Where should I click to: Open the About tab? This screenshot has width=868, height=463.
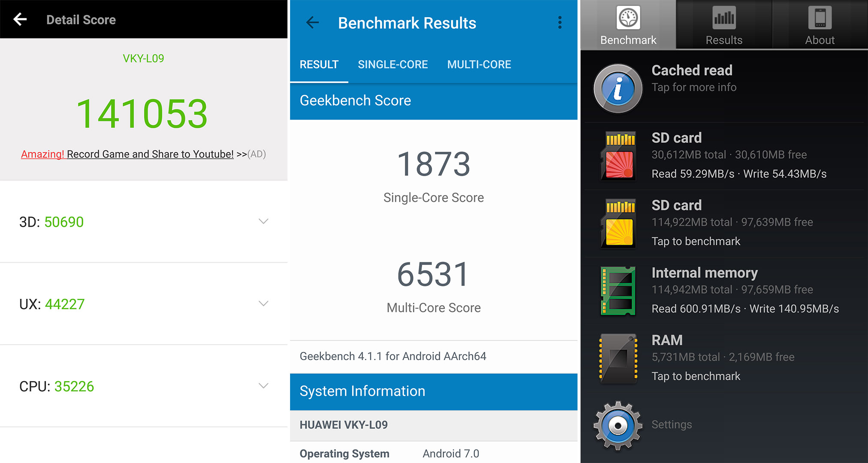pyautogui.click(x=820, y=25)
